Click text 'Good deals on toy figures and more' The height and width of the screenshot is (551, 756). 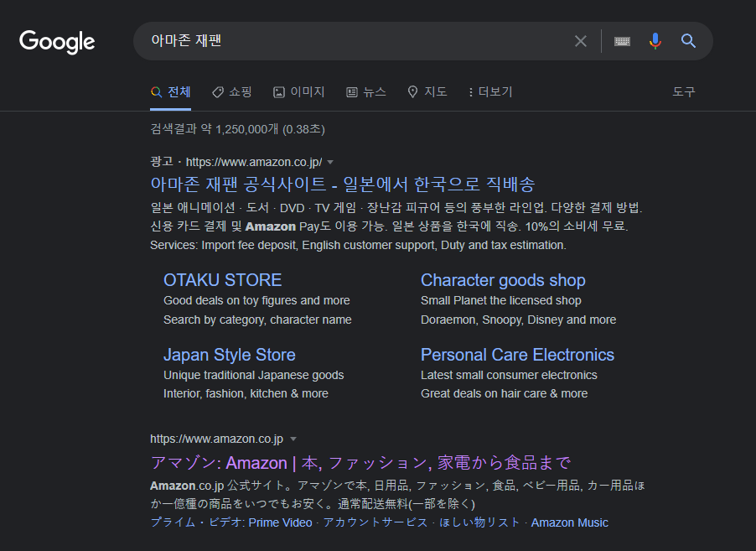(256, 300)
